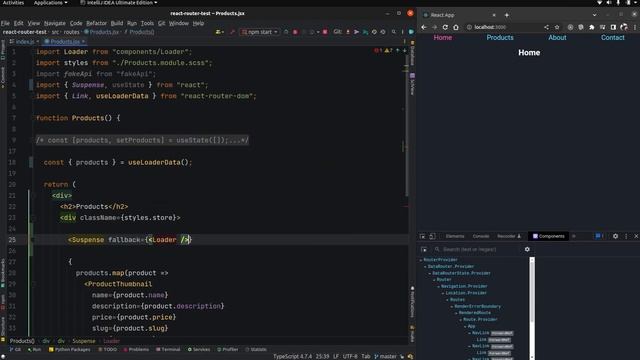Select the DevTools Components tab
The image size is (640, 360).
click(x=549, y=236)
